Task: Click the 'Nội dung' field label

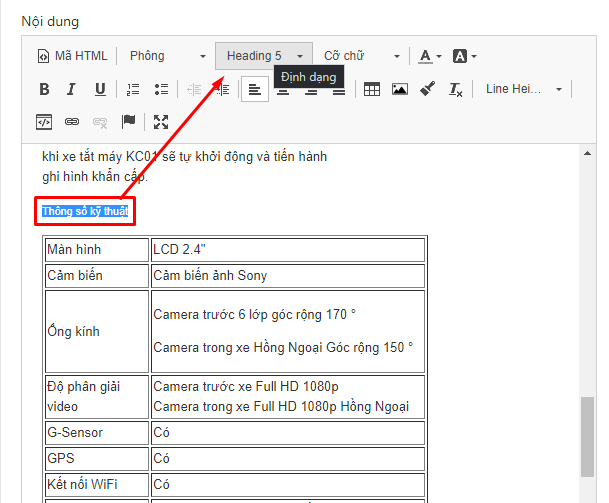Action: pyautogui.click(x=50, y=22)
